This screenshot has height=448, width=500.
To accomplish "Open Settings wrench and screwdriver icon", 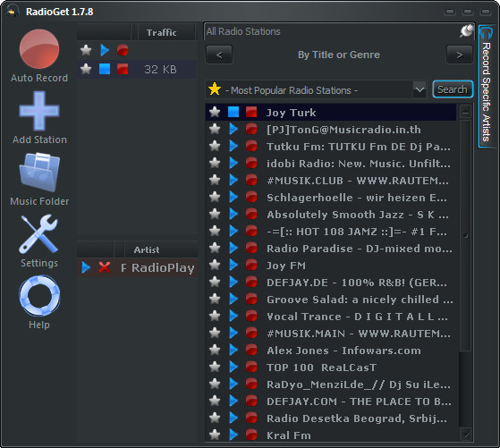I will (x=38, y=233).
